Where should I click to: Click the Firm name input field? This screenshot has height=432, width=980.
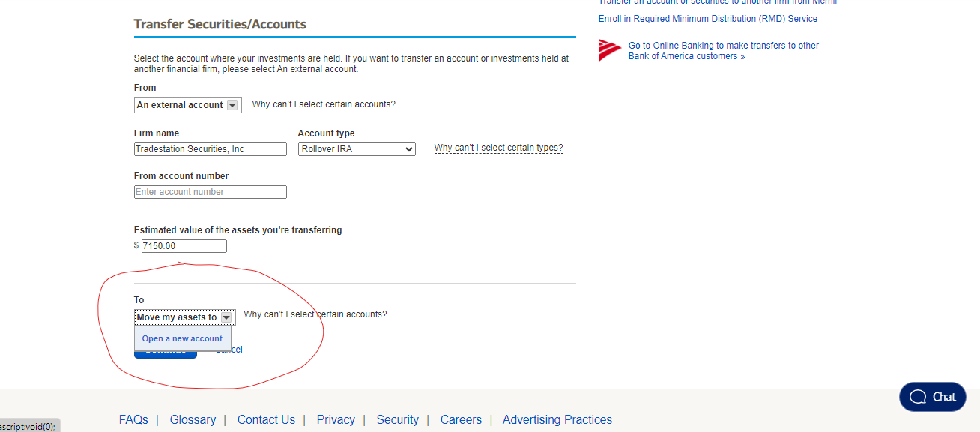pyautogui.click(x=210, y=149)
